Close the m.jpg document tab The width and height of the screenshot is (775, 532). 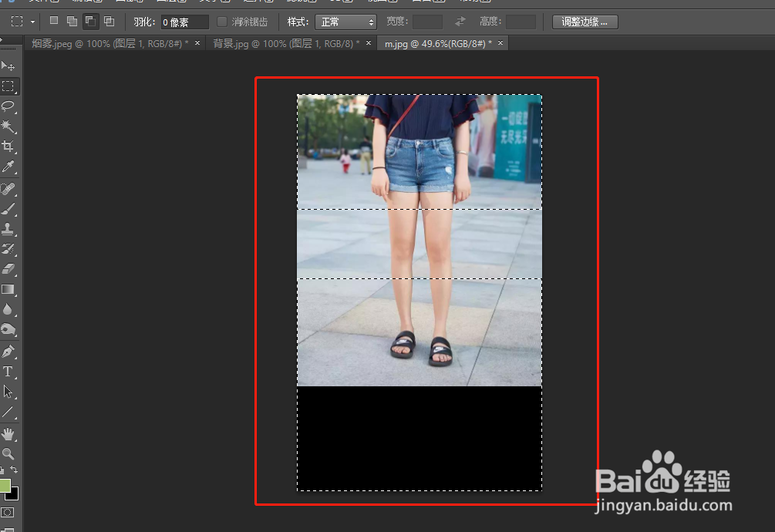click(500, 43)
